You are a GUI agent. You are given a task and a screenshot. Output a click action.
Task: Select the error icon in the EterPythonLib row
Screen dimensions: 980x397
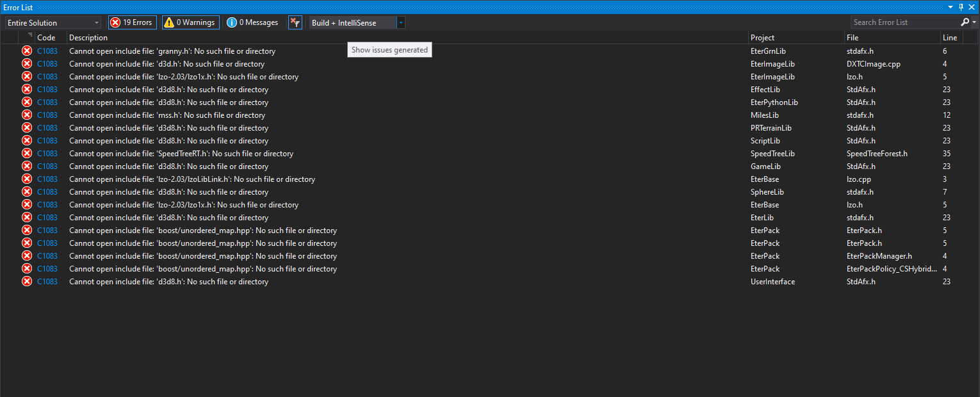coord(27,102)
